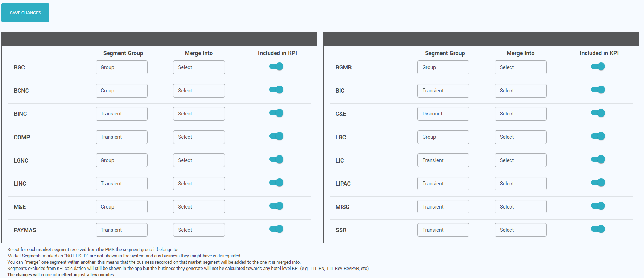This screenshot has width=644, height=278.
Task: Open LIC Segment Group Transient dropdown
Action: click(x=443, y=160)
